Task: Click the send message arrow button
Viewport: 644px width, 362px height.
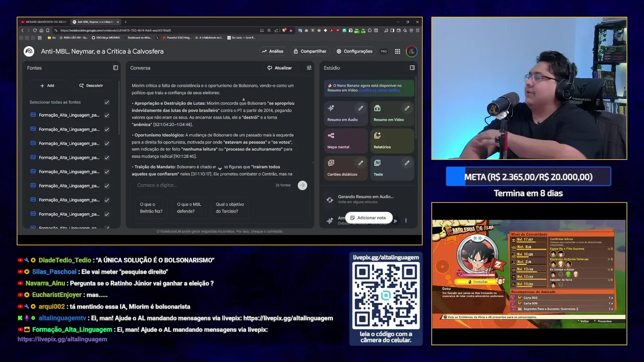Action: 302,185
